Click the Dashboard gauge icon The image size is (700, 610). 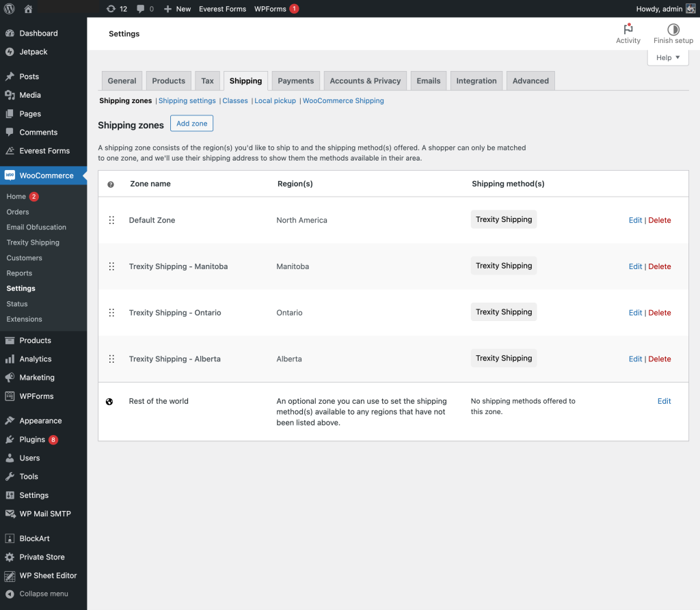[10, 33]
